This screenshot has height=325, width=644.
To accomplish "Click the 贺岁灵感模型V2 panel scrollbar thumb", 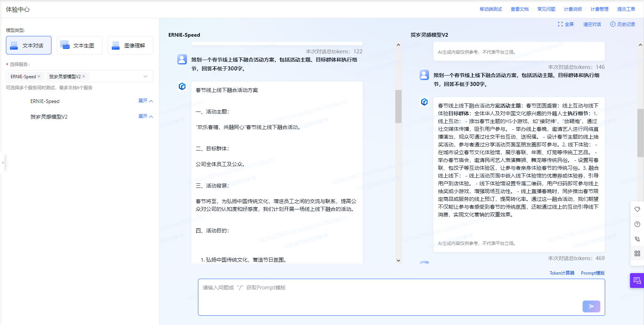I will tap(640, 133).
